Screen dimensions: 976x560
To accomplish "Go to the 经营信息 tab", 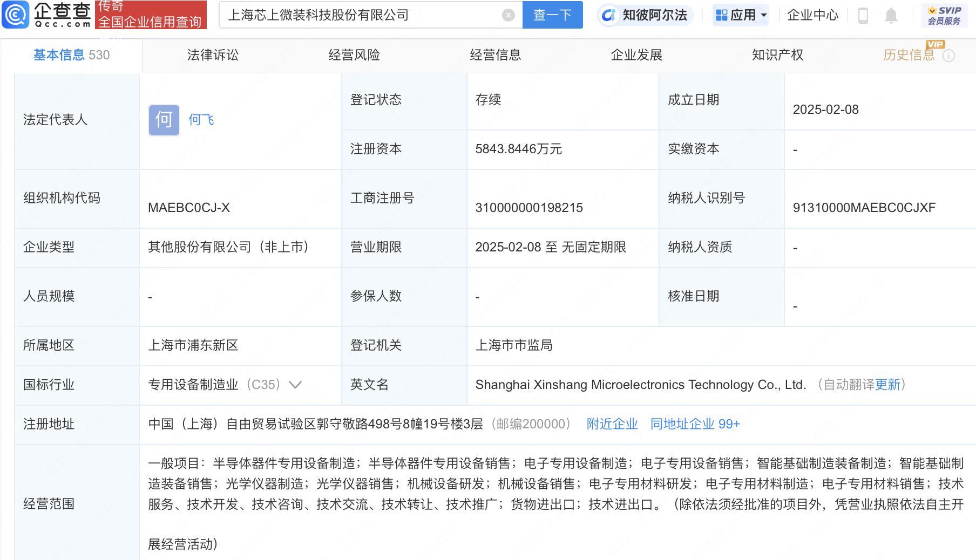I will tap(496, 55).
